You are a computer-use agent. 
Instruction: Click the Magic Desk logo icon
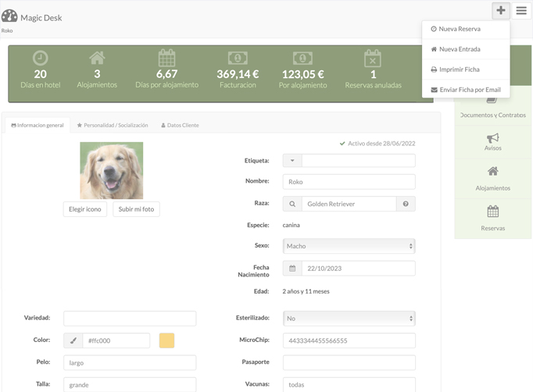point(9,16)
